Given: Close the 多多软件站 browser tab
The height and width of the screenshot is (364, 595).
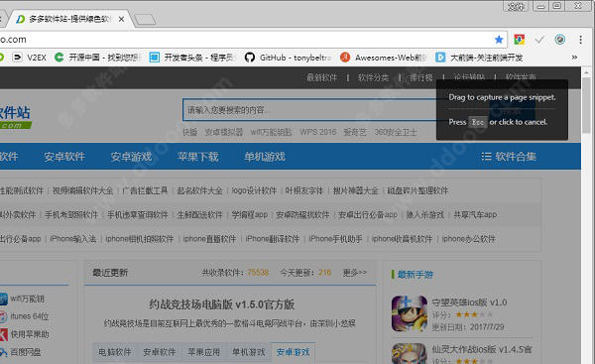Looking at the screenshot, I should coord(121,19).
